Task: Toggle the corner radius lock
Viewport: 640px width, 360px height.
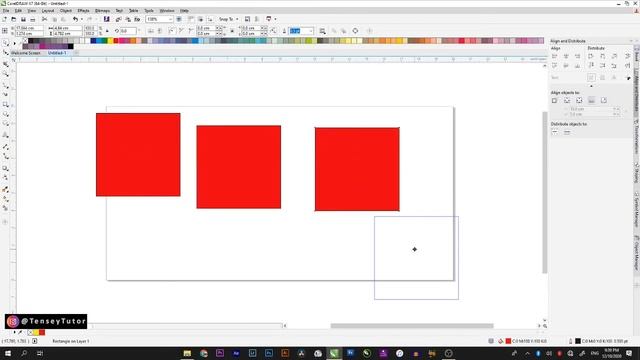Action: pos(232,31)
